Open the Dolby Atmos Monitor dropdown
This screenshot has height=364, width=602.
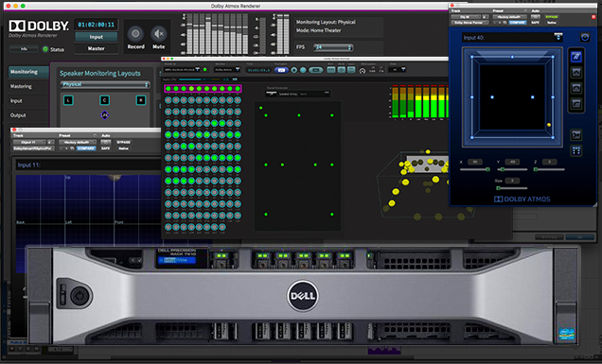[x=227, y=70]
